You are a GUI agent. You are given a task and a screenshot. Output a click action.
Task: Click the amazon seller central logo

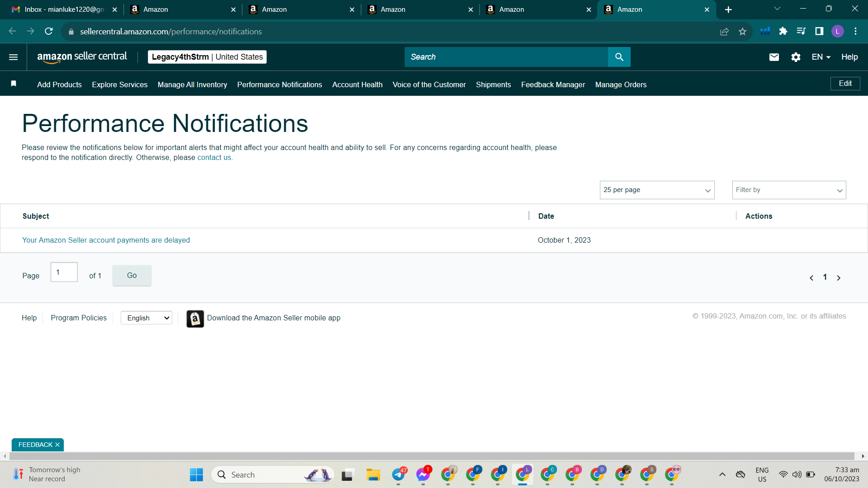pyautogui.click(x=82, y=57)
